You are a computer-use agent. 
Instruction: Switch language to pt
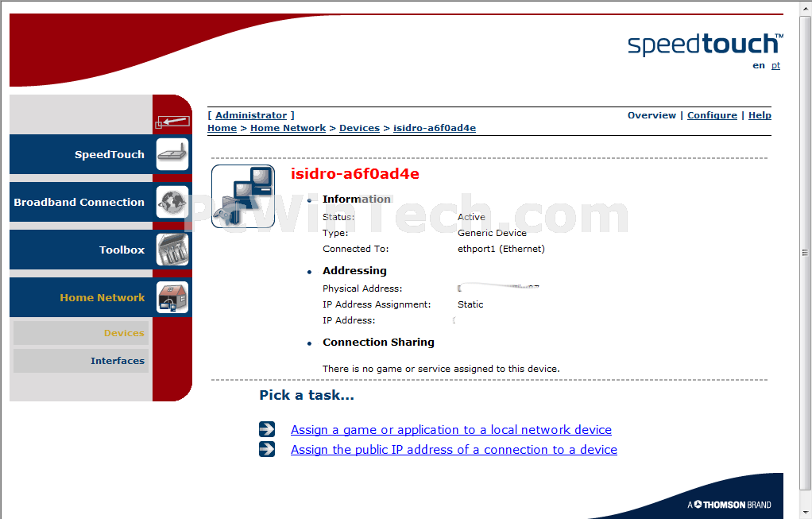(x=775, y=65)
